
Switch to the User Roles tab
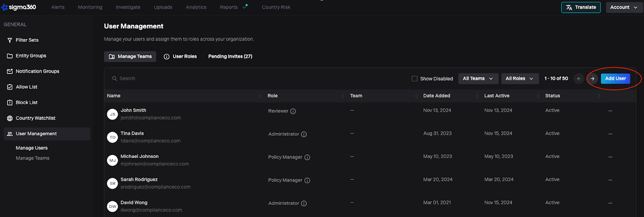pos(180,57)
